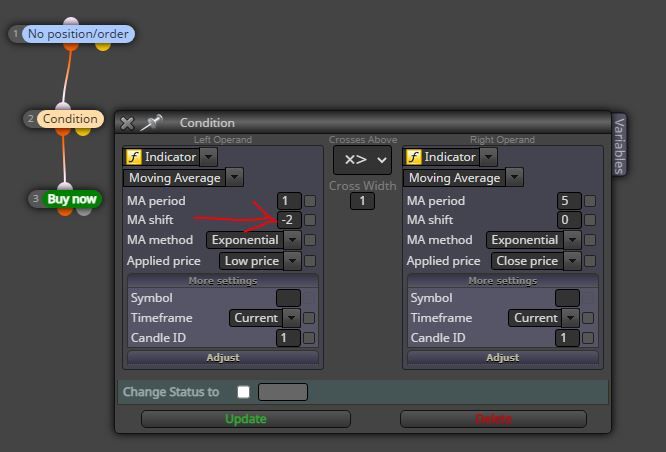Click left MA shift field with -2
The image size is (666, 452).
tap(289, 220)
